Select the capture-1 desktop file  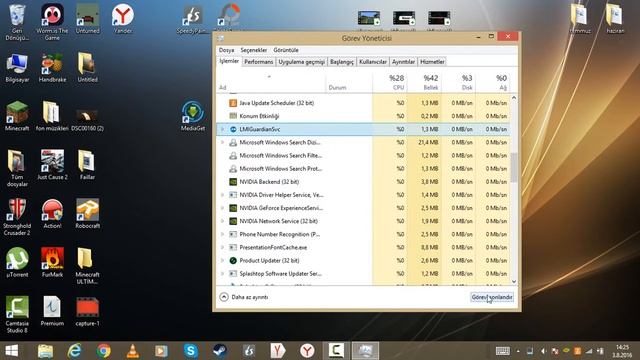87,311
